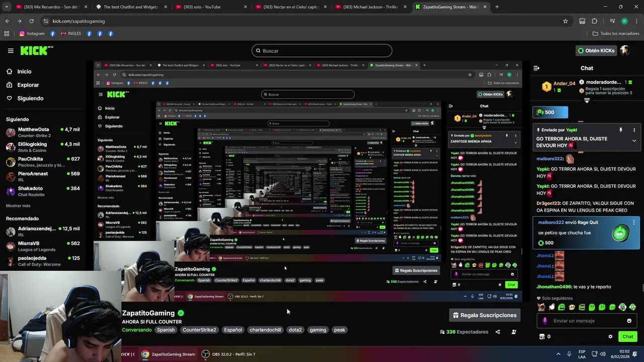The height and width of the screenshot is (362, 644).
Task: Open the Kick hamburger sidebar menu
Action: tap(11, 51)
